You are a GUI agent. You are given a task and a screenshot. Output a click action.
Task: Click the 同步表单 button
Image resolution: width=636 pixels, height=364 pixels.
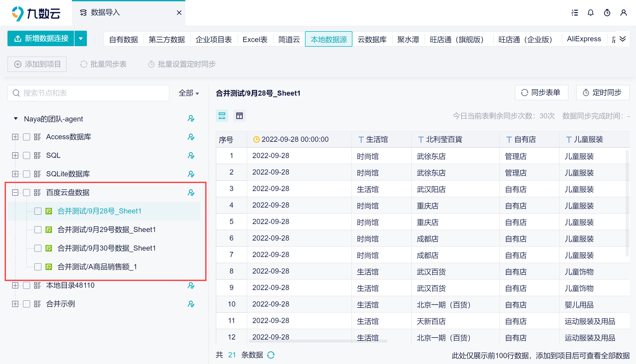tap(541, 93)
